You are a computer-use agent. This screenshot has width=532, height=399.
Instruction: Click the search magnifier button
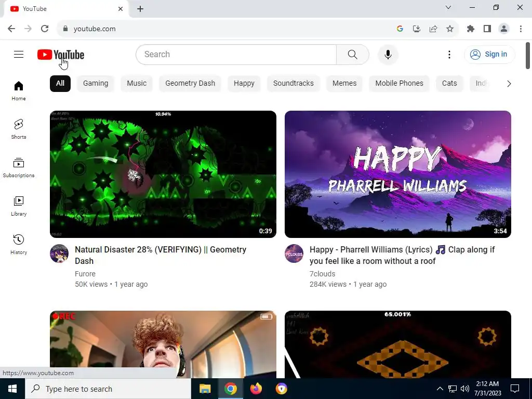click(x=353, y=54)
